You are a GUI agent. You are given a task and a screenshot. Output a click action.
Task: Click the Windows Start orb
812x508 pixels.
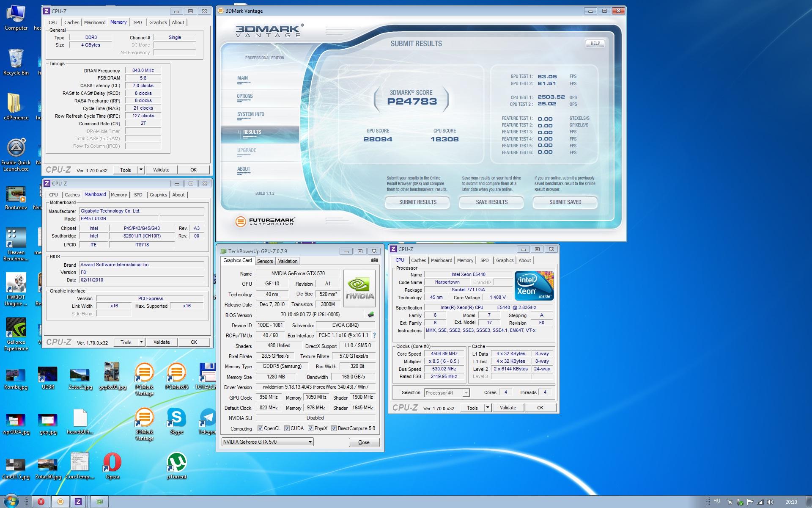pyautogui.click(x=11, y=501)
